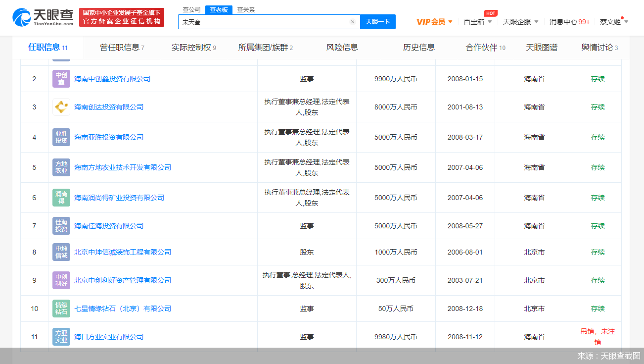Select the 佳海投资 logo icon
The width and height of the screenshot is (644, 364).
click(61, 225)
